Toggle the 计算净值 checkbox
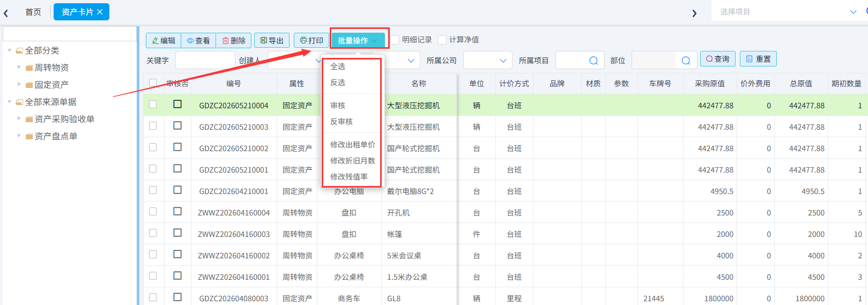The image size is (868, 305). pos(442,40)
